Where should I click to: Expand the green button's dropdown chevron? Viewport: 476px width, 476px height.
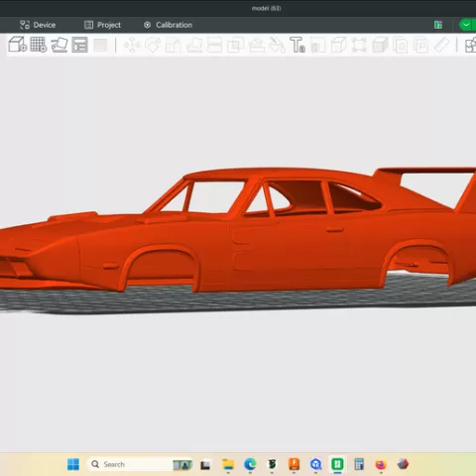466,25
